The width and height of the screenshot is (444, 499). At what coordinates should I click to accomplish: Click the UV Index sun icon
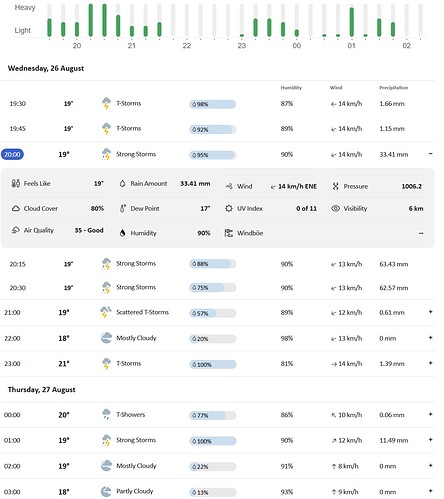229,208
